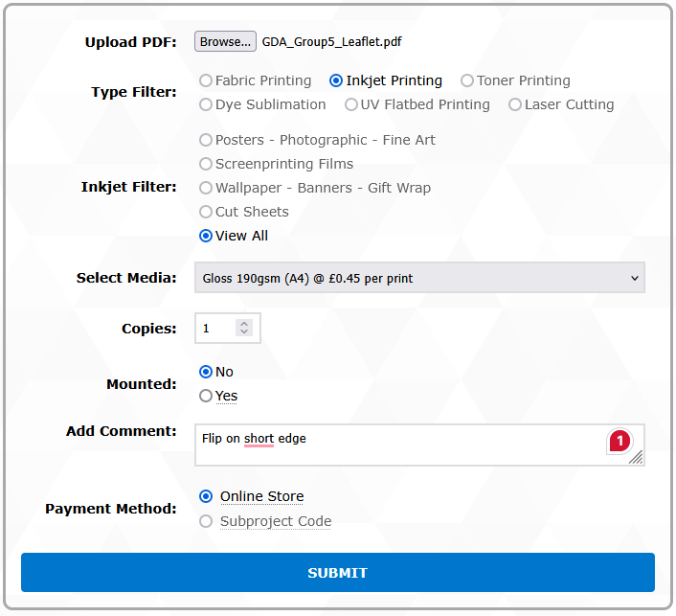Click the resize handle of comment box

point(637,459)
